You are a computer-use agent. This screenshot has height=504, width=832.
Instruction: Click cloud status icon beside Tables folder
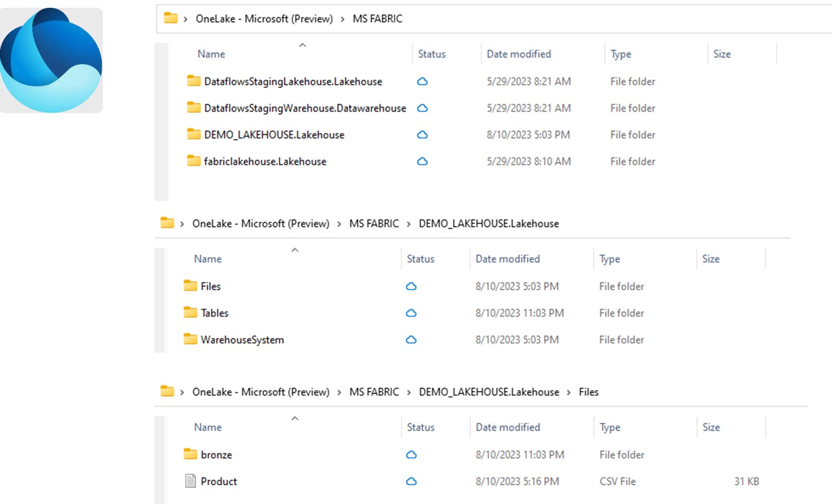(x=411, y=313)
